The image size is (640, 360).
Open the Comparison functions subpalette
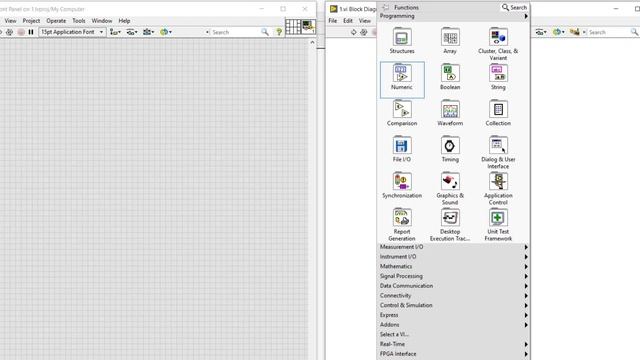pyautogui.click(x=402, y=113)
